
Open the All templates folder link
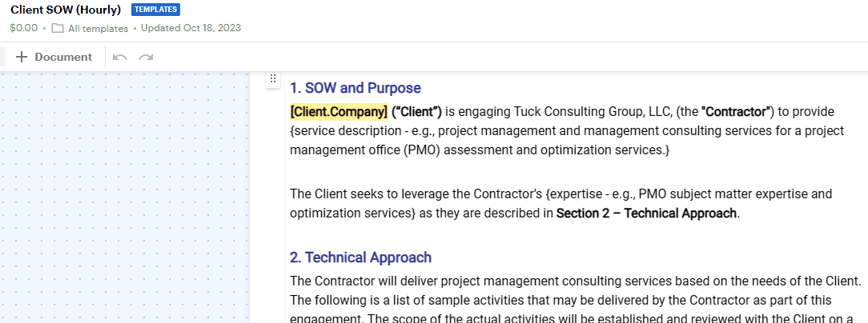tap(98, 28)
